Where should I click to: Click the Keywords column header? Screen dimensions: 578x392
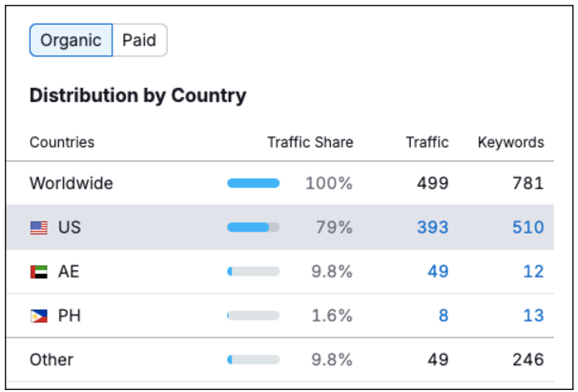510,142
